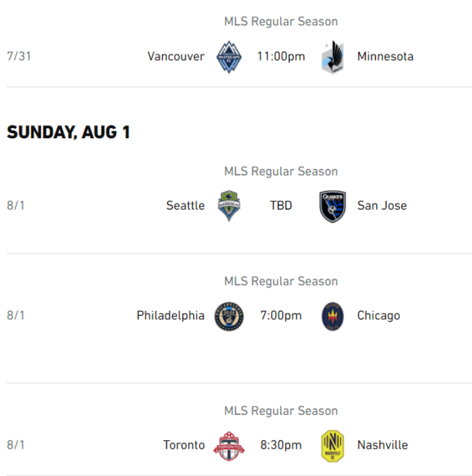The height and width of the screenshot is (476, 472).
Task: Select the San Jose team name
Action: (382, 206)
